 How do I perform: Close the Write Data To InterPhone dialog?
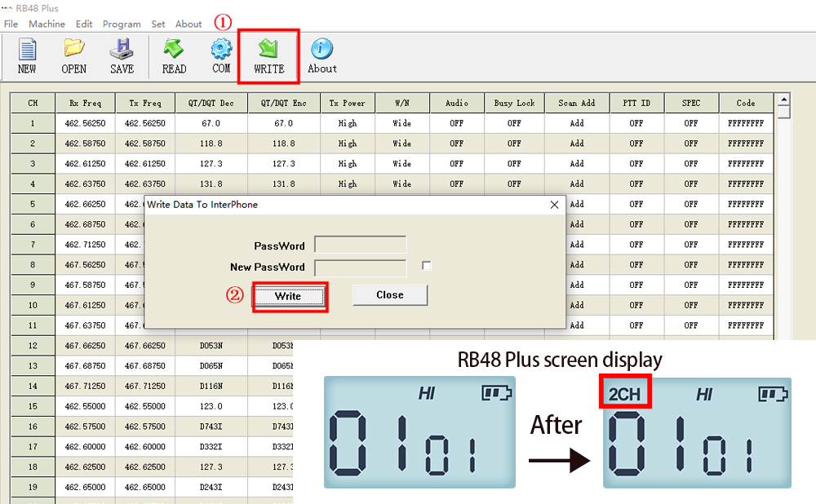(555, 205)
